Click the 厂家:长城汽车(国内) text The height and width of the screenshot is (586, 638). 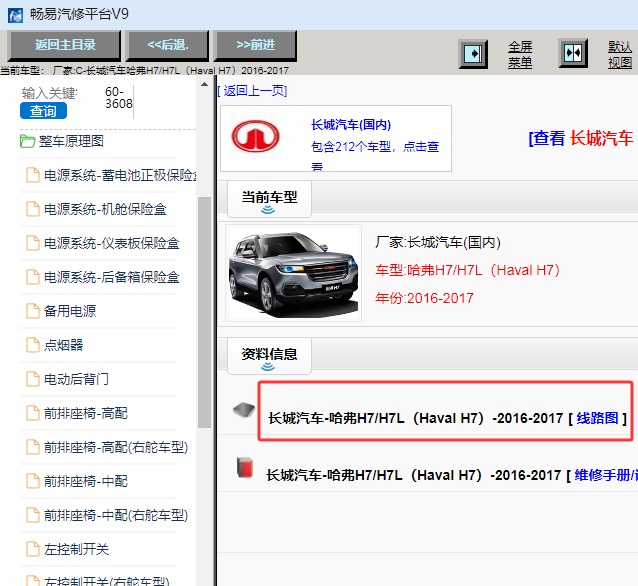click(x=438, y=243)
